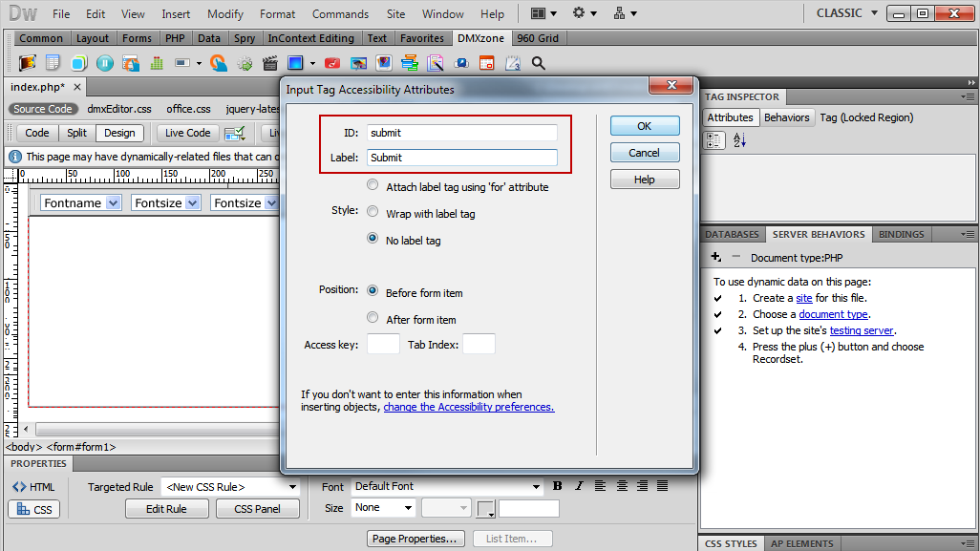Show Tag Inspector alphabetical list view
This screenshot has height=551, width=980.
click(x=739, y=140)
